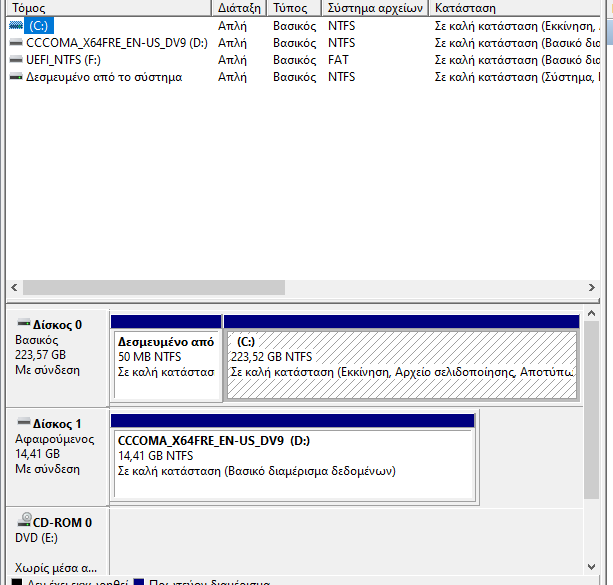
Task: Click the CD-ROM 0 label
Action: coord(62,522)
